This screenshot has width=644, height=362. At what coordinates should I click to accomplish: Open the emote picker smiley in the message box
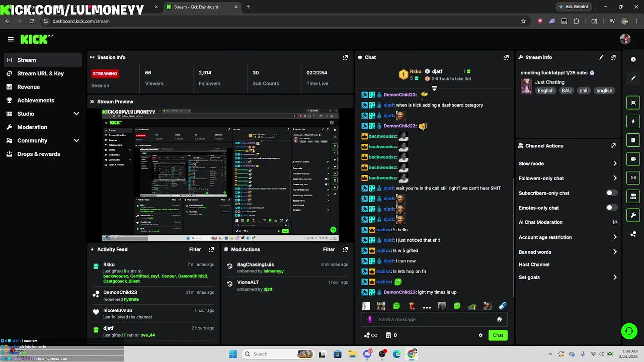499,319
